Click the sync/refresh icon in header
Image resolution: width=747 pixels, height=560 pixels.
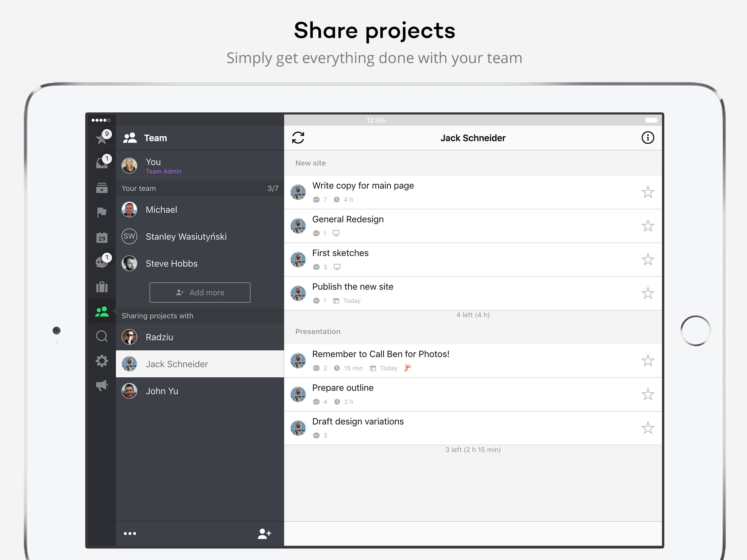(x=298, y=138)
